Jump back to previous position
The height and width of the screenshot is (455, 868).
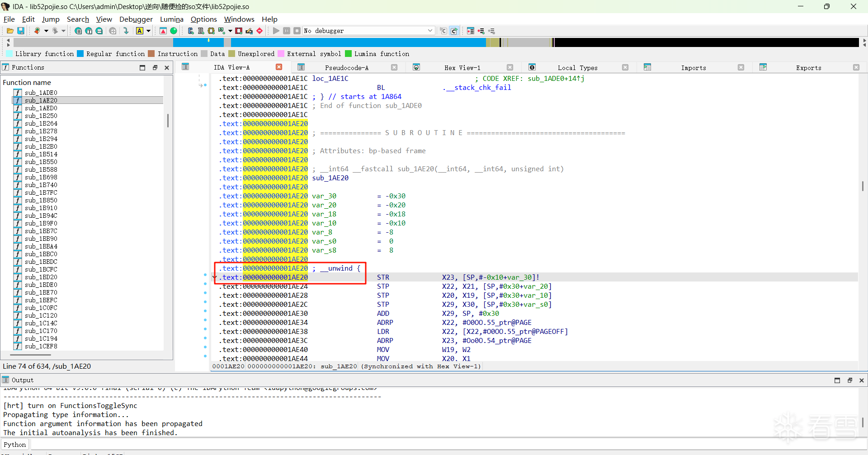37,31
